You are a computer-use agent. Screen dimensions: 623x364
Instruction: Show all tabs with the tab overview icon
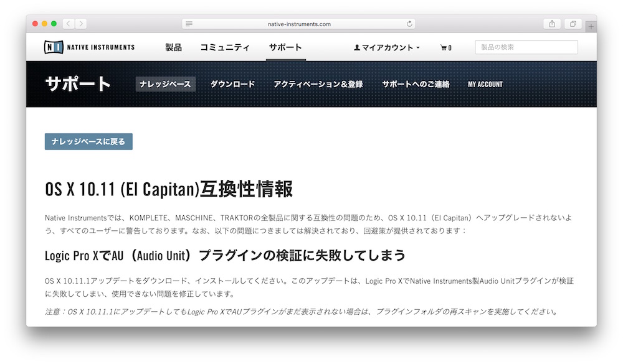(x=573, y=24)
